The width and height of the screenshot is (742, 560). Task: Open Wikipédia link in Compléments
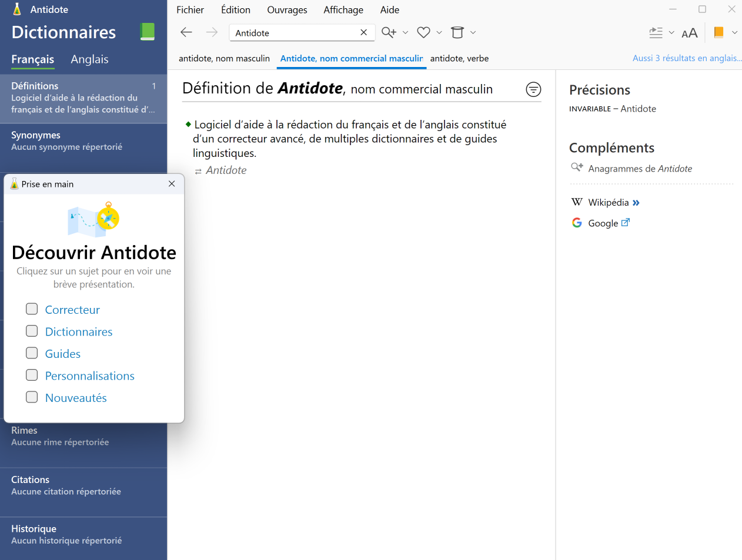[x=609, y=202]
